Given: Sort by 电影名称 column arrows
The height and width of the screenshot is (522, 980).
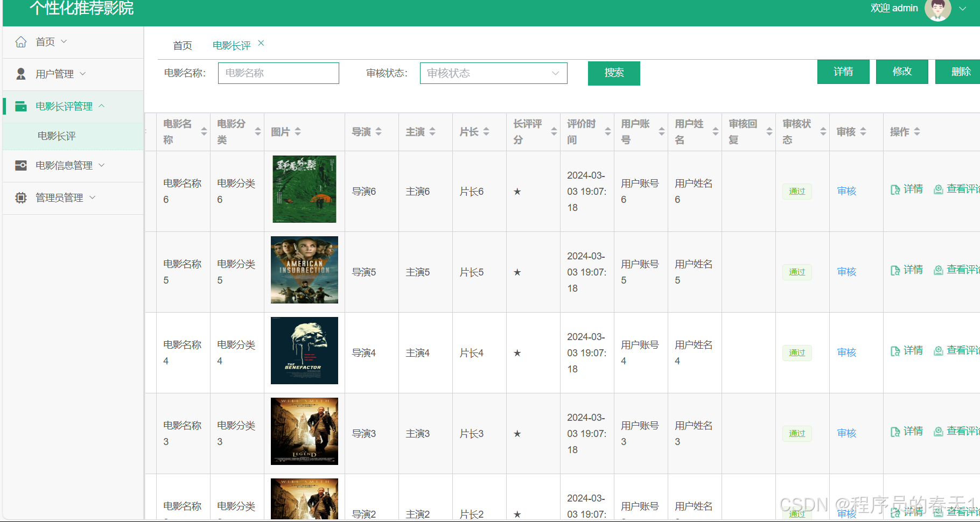Looking at the screenshot, I should click(204, 132).
